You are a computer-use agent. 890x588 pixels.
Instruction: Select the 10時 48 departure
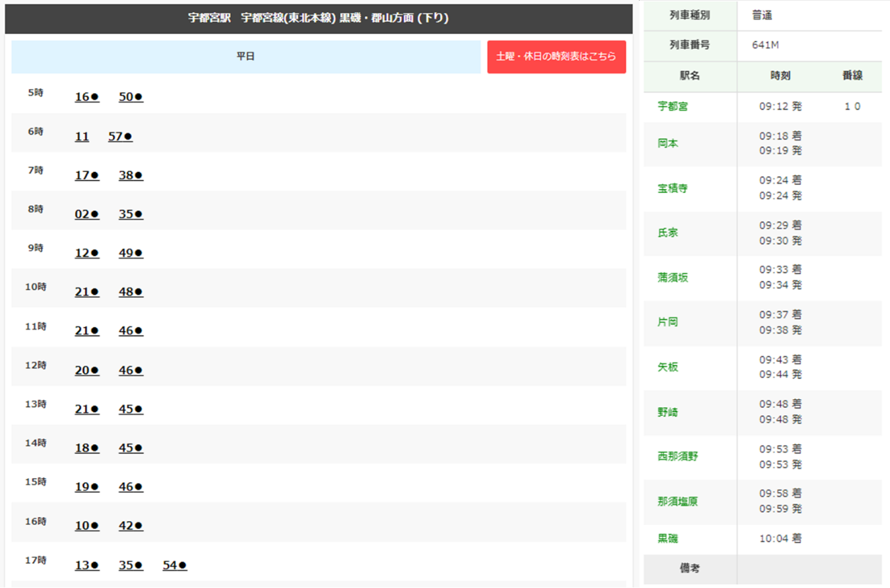(x=131, y=292)
